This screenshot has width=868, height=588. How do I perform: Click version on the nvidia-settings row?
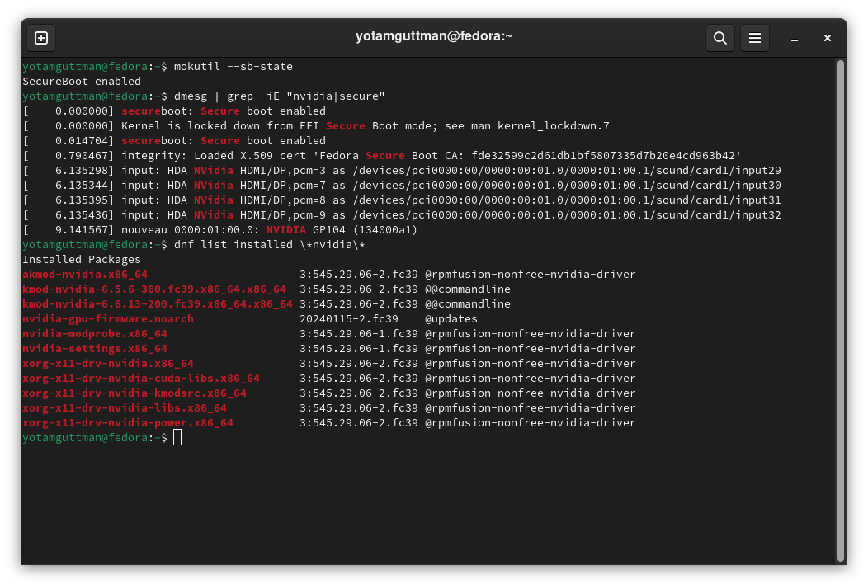359,349
